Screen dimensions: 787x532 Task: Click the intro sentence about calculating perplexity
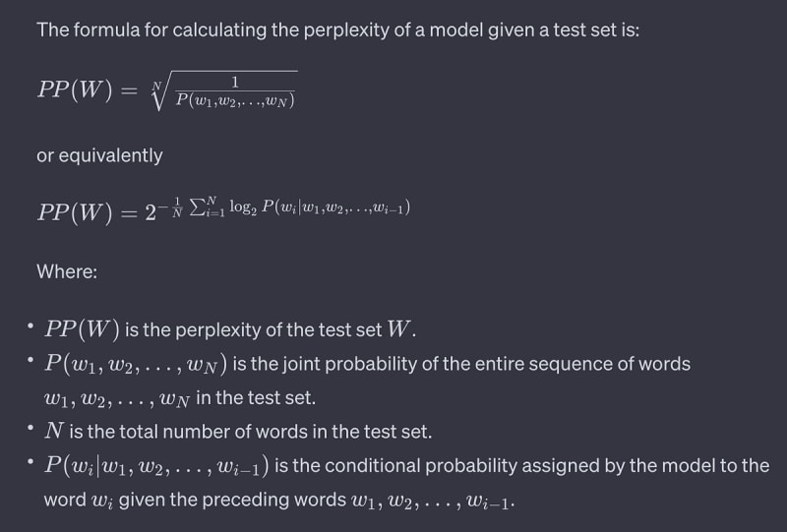coord(337,30)
